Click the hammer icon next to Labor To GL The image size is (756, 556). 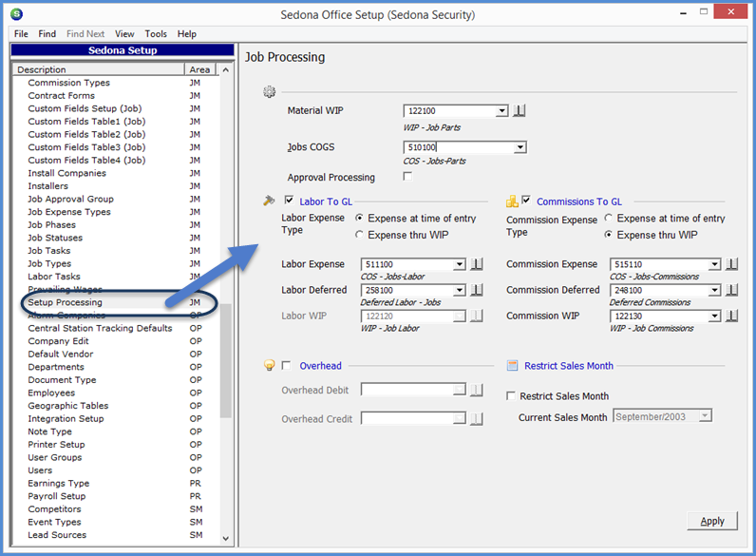pyautogui.click(x=269, y=201)
